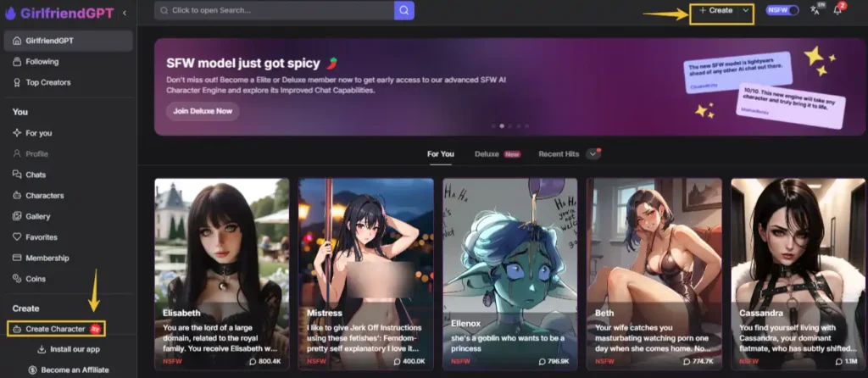Select Top Creators in sidebar
The height and width of the screenshot is (378, 868).
tap(47, 82)
